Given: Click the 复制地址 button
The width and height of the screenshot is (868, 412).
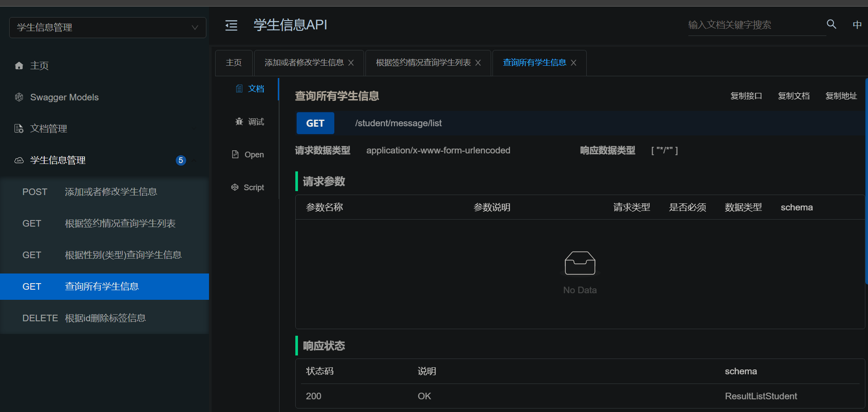Looking at the screenshot, I should click(841, 96).
